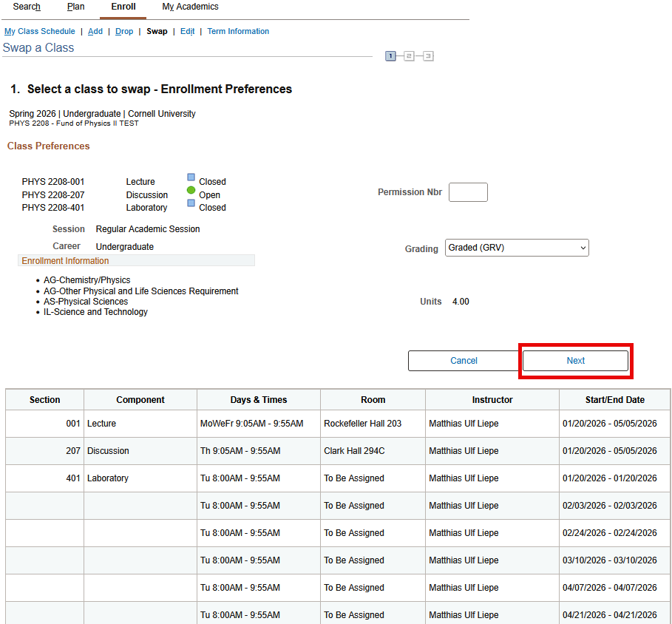The width and height of the screenshot is (672, 624).
Task: Click the Swap breadcrumb item
Action: point(157,32)
